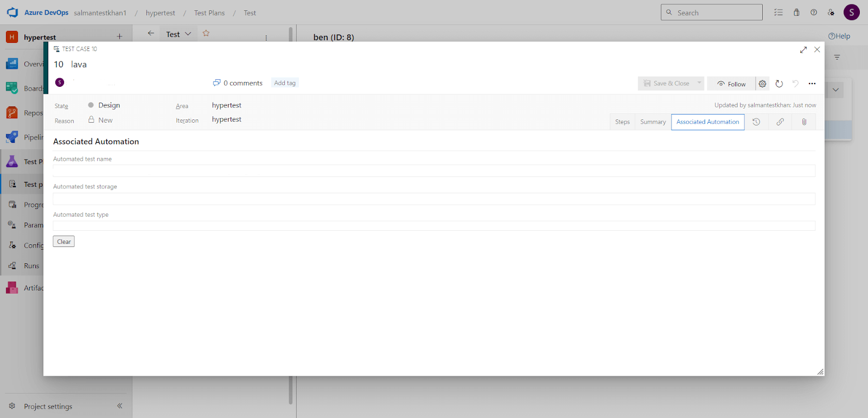Mark Test plan as favorite star
Screen dimensions: 868x418
coord(206,34)
